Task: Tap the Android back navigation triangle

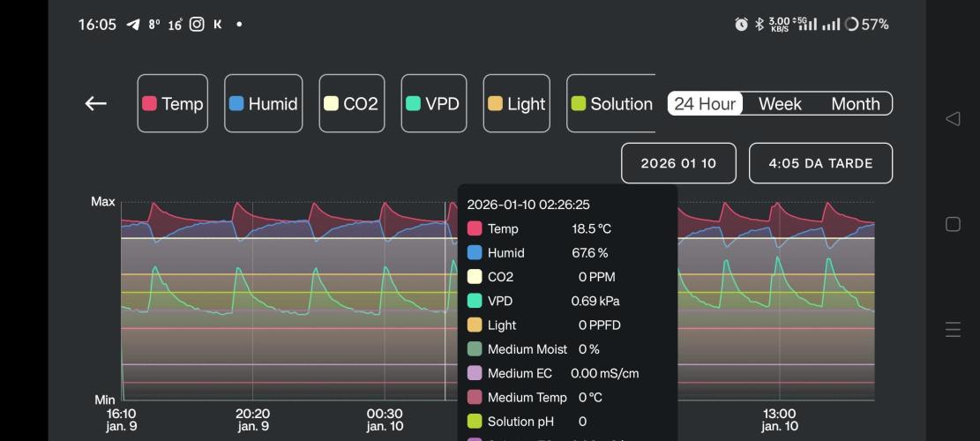Action: click(x=953, y=118)
